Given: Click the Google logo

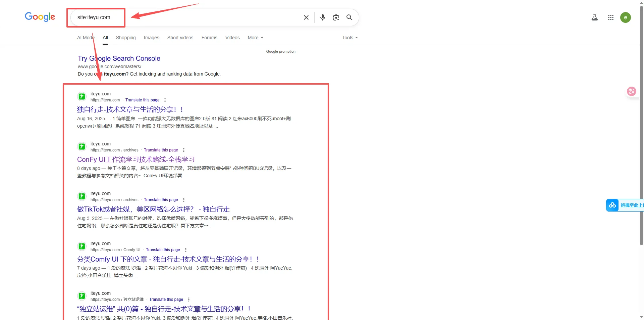Looking at the screenshot, I should [x=40, y=17].
